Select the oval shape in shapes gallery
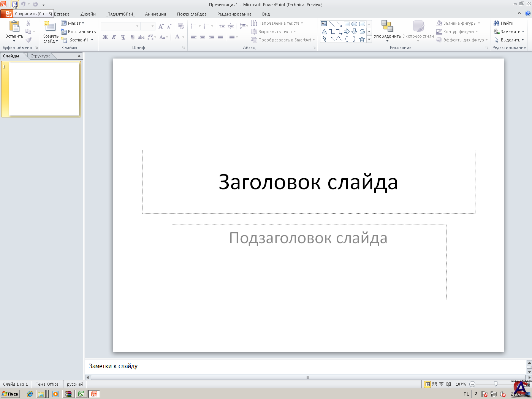 coord(354,24)
